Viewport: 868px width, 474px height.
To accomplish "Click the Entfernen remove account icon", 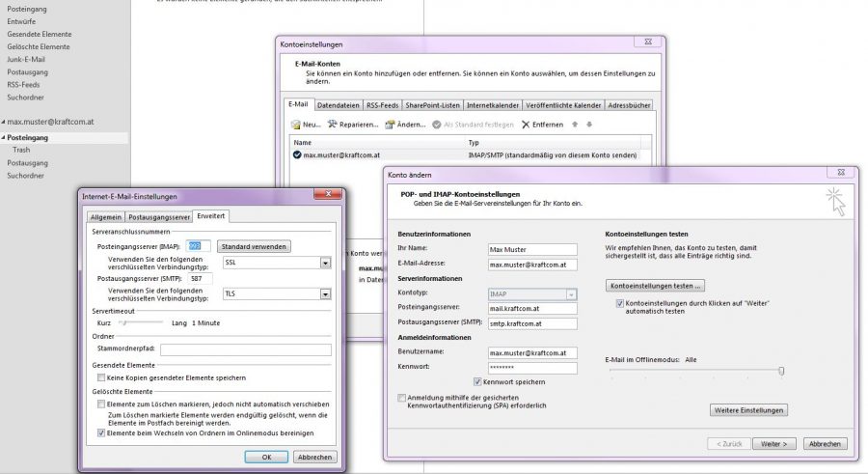I will (x=526, y=125).
